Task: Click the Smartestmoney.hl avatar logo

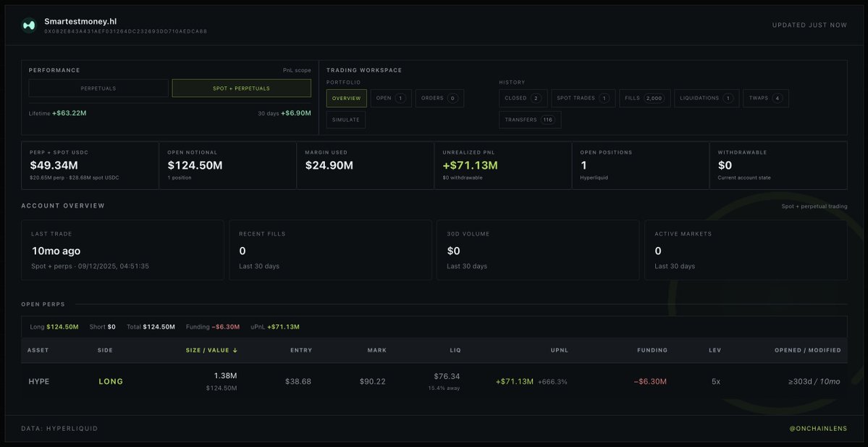Action: pyautogui.click(x=29, y=25)
